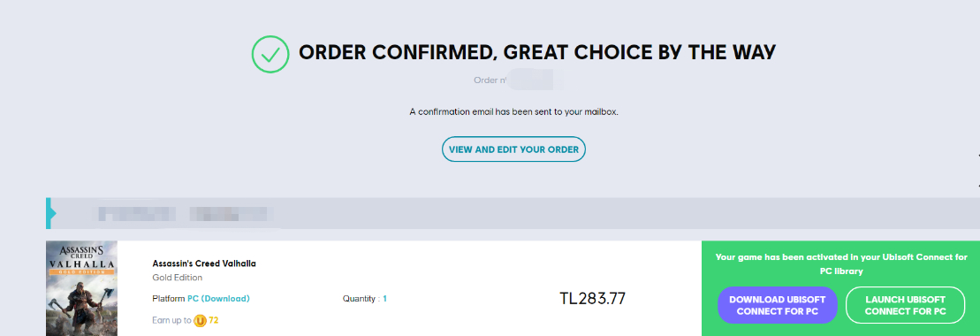Click the gold Ubisoft Units coin icon

tap(200, 320)
